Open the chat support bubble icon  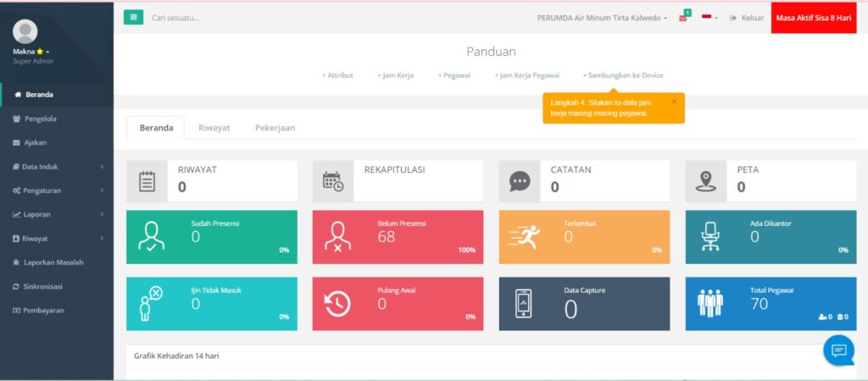(838, 351)
